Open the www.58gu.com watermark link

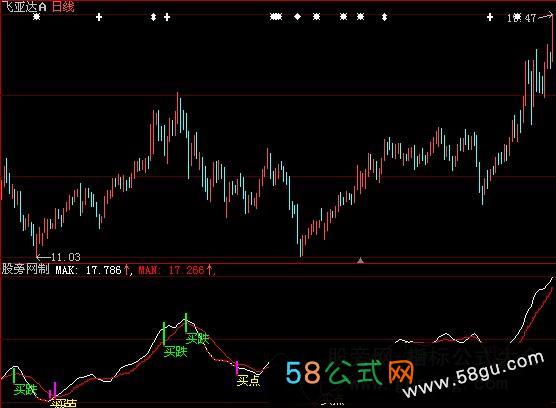click(474, 375)
